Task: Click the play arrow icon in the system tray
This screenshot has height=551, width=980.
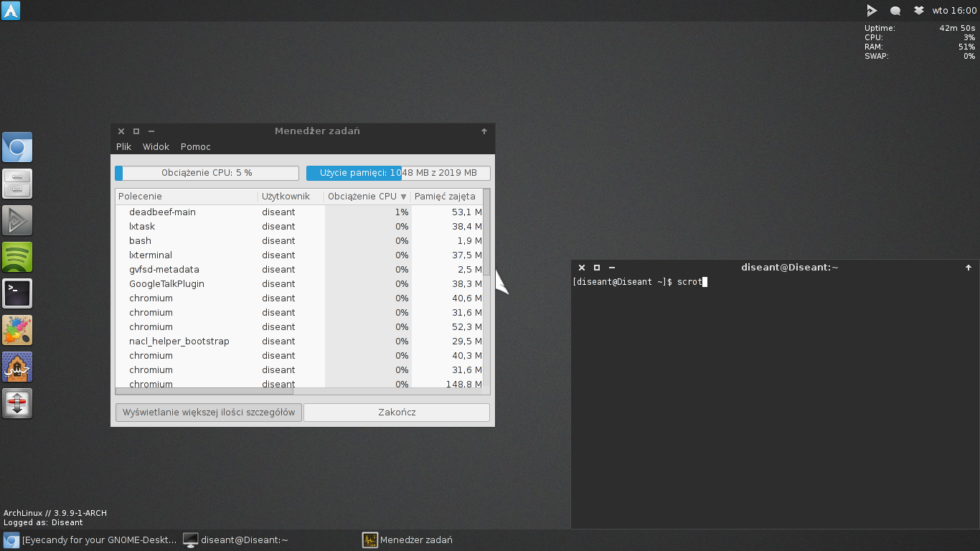Action: [872, 10]
